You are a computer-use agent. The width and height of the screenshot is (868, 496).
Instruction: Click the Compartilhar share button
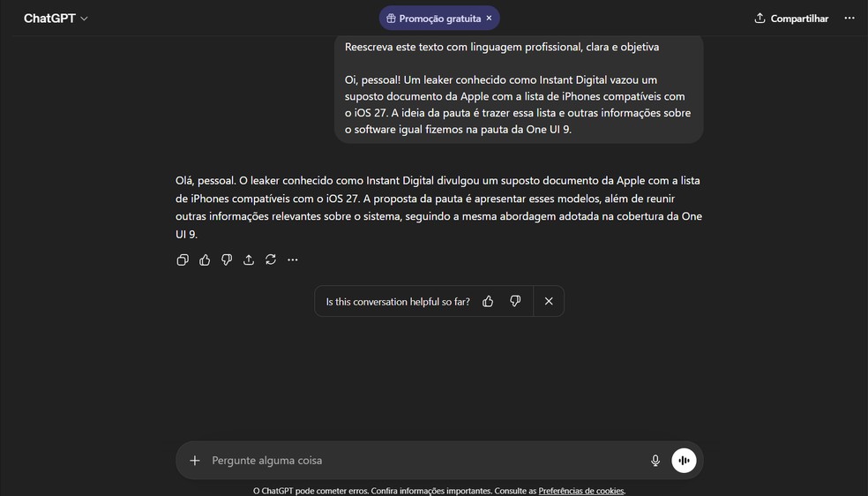coord(791,19)
